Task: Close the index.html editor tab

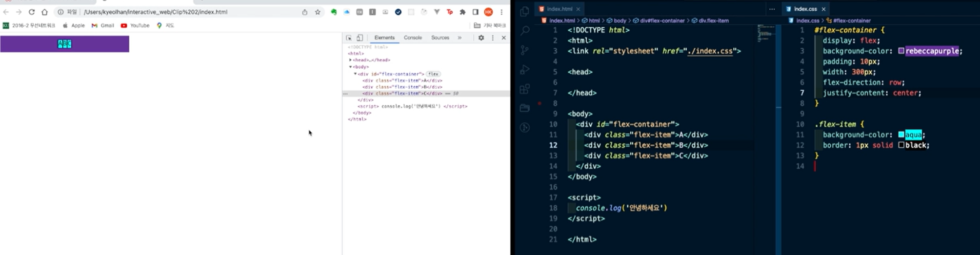Action: pyautogui.click(x=578, y=9)
